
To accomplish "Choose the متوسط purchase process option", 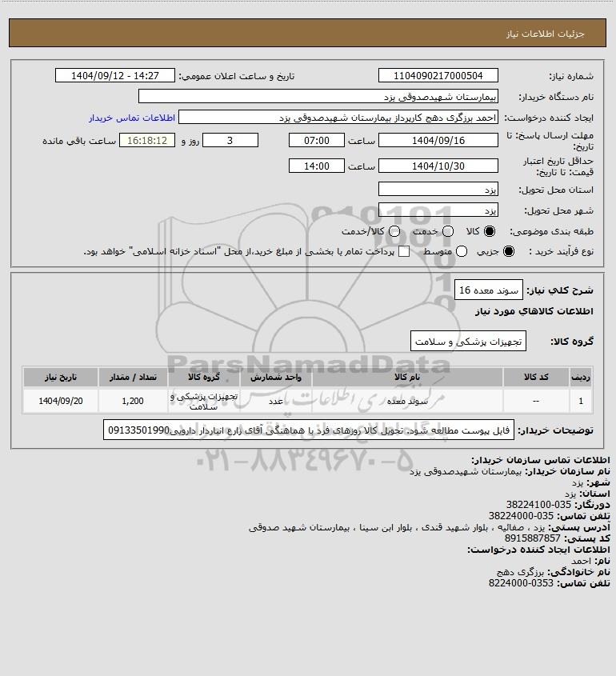I will [462, 251].
